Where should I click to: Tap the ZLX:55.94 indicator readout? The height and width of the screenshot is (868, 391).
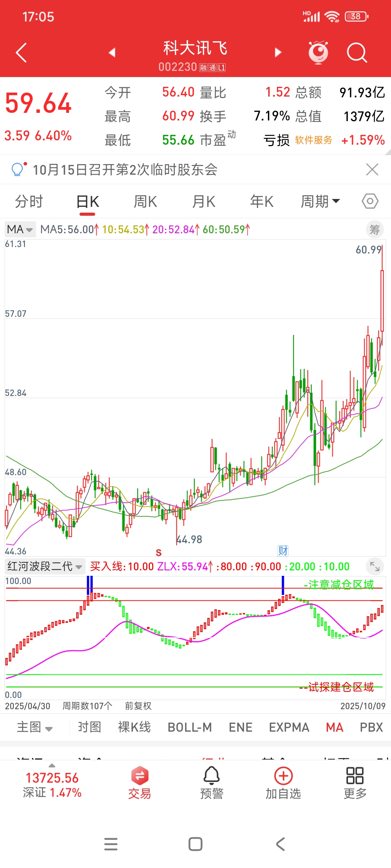[185, 566]
